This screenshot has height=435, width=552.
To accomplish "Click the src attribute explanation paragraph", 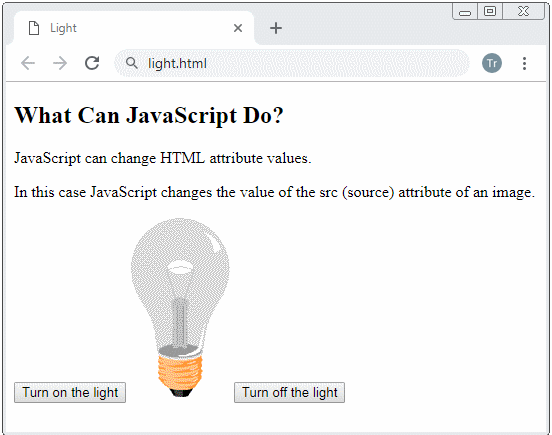I will pyautogui.click(x=275, y=192).
